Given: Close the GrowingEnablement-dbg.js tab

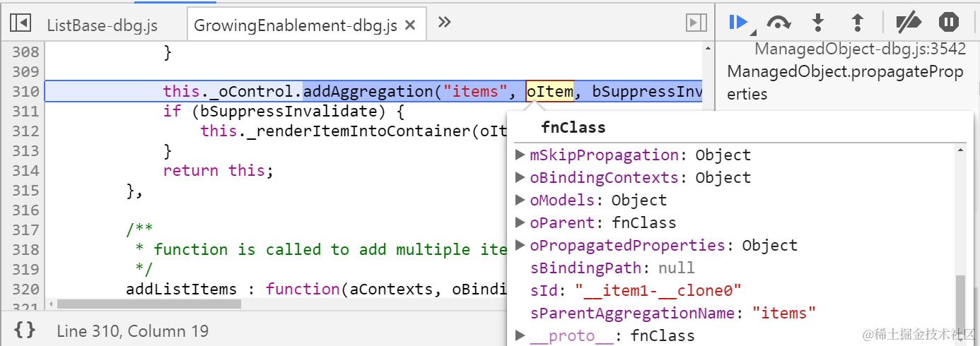Looking at the screenshot, I should point(410,26).
